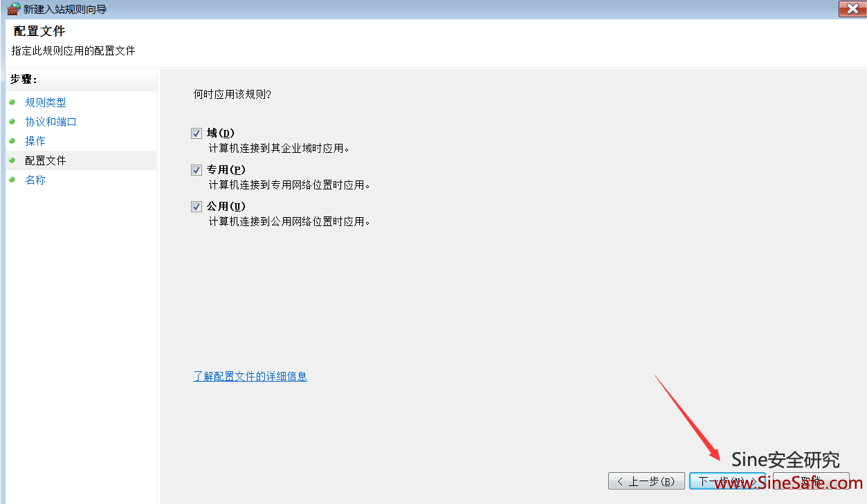Click the green bullet beside 名称
The width and height of the screenshot is (867, 504).
tap(12, 180)
